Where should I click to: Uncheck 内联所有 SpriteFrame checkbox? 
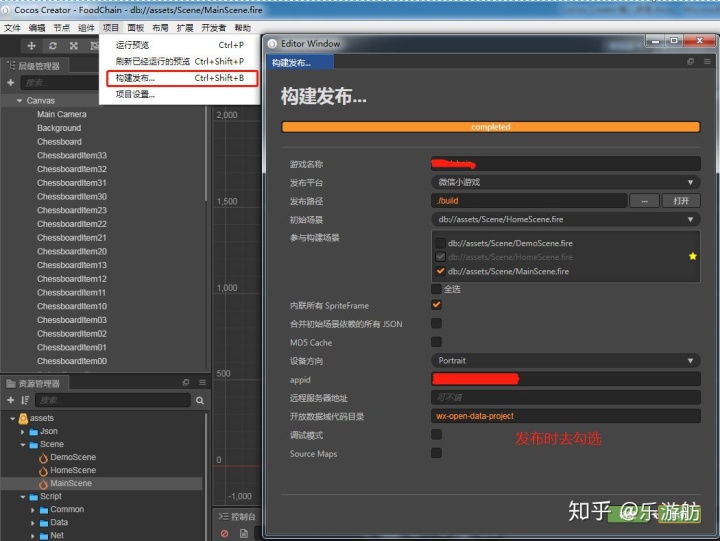click(x=436, y=304)
